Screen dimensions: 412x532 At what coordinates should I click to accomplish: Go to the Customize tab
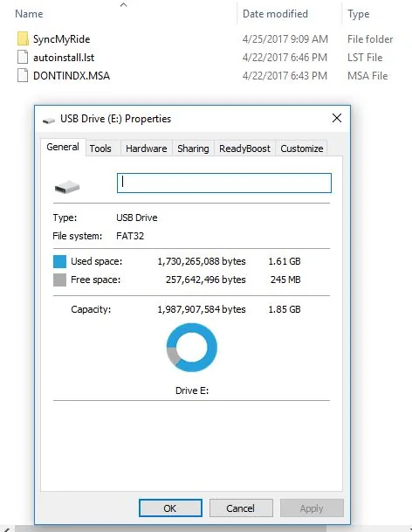(301, 149)
